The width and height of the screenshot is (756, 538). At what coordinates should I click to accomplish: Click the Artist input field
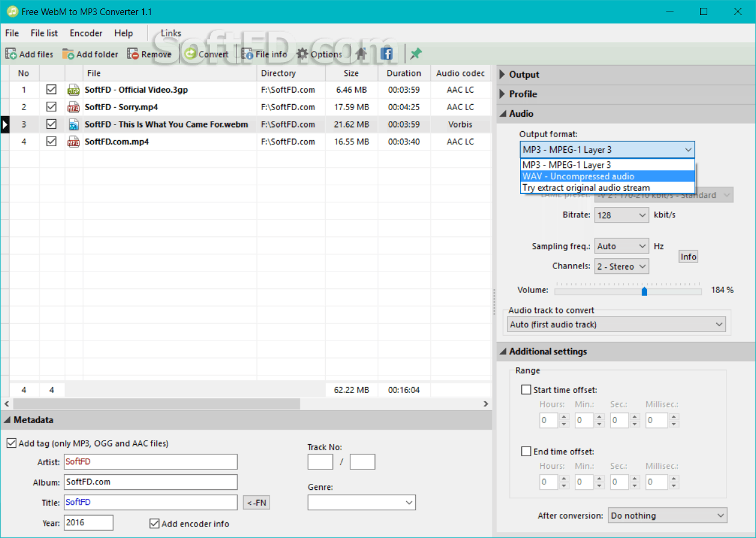(x=150, y=462)
